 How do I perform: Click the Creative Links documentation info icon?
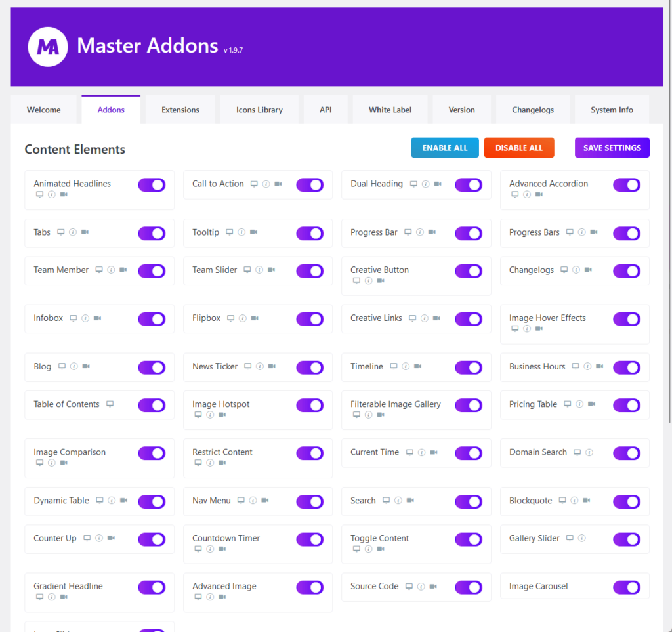pos(425,318)
